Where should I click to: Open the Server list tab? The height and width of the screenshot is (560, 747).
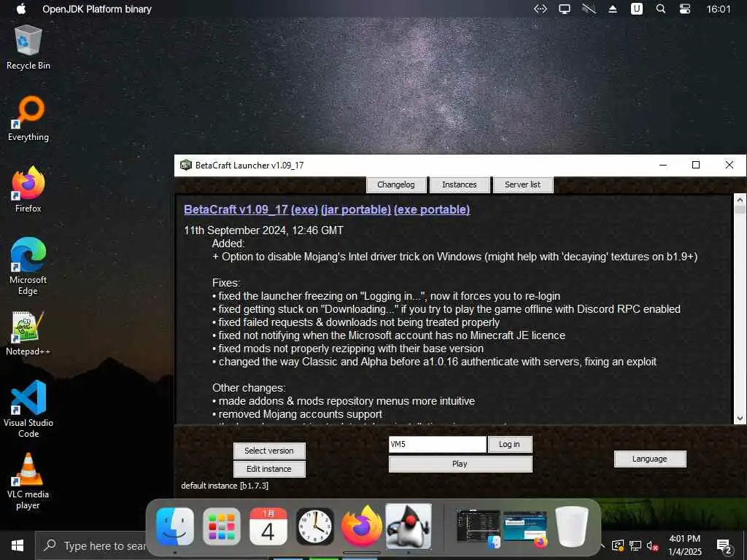click(x=522, y=184)
